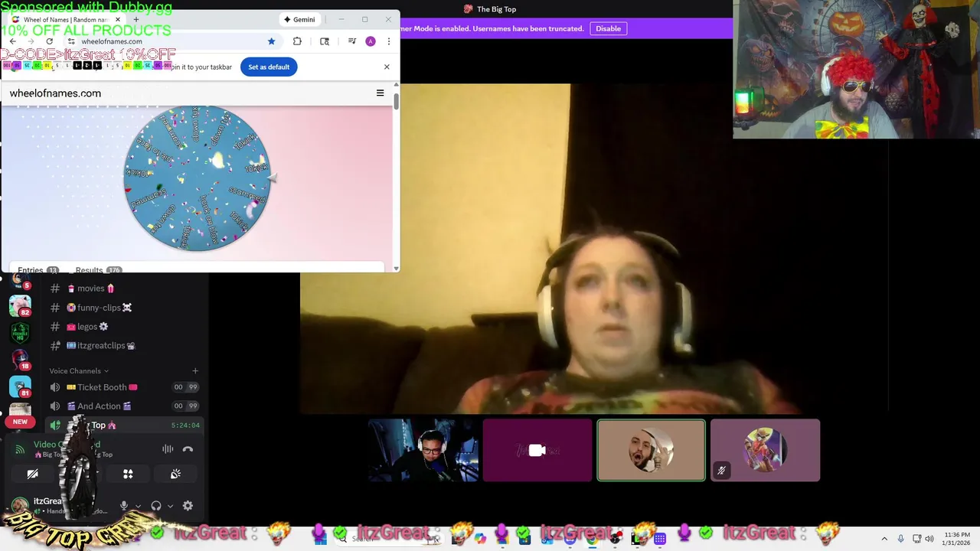Viewport: 980px width, 551px height.
Task: Open the Discord server with 82 notifications
Action: click(x=20, y=306)
